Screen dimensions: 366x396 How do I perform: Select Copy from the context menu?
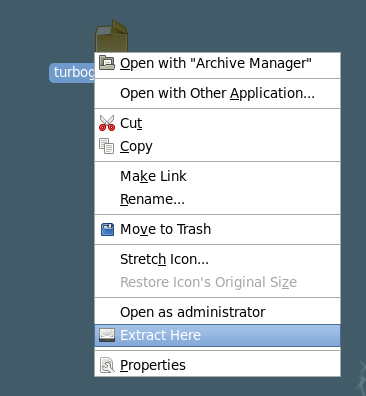217,146
